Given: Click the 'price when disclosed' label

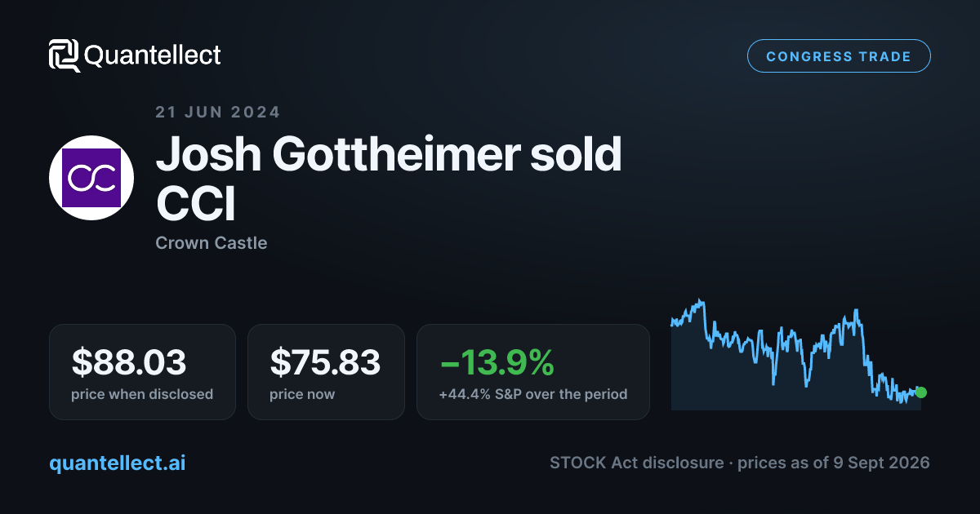Looking at the screenshot, I should click(142, 394).
